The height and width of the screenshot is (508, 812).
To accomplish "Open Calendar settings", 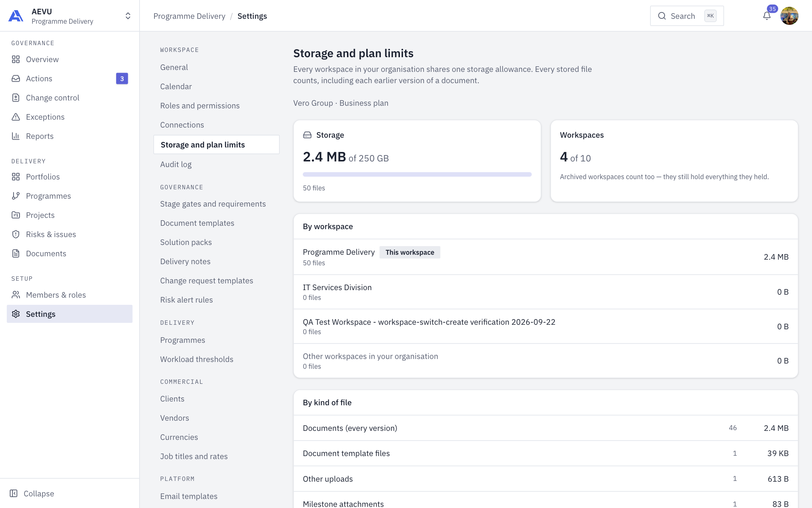I will [176, 87].
